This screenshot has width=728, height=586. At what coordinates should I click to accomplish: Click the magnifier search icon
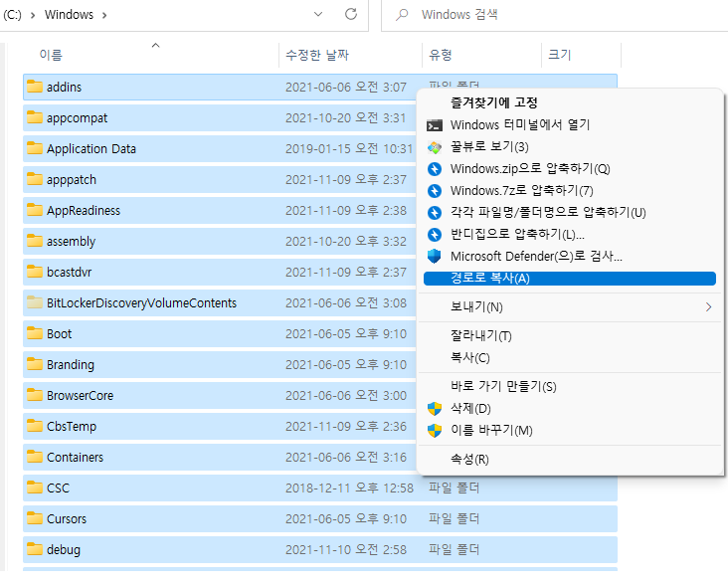tap(402, 14)
